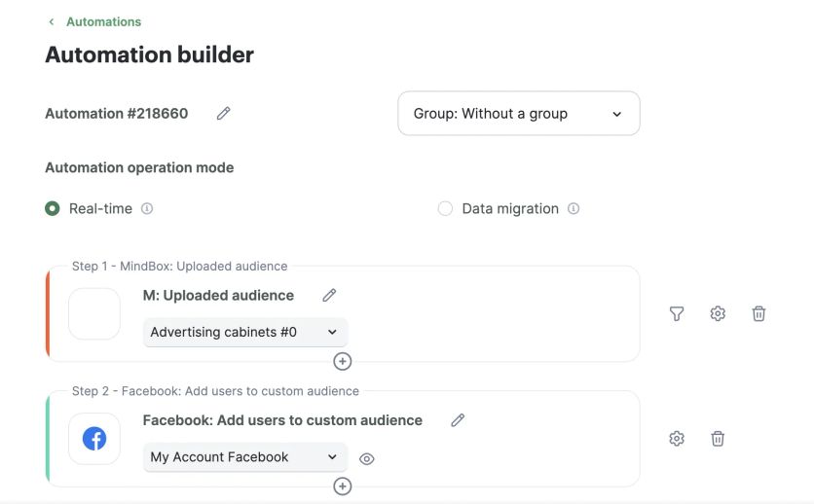Edit the M: Uploaded audience step name

pyautogui.click(x=329, y=295)
